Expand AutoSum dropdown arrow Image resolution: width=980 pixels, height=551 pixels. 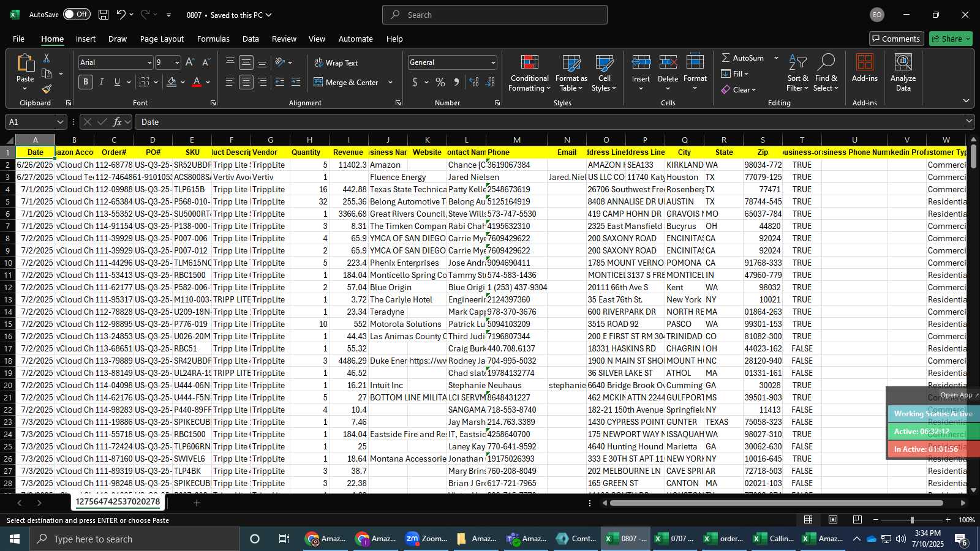[776, 58]
